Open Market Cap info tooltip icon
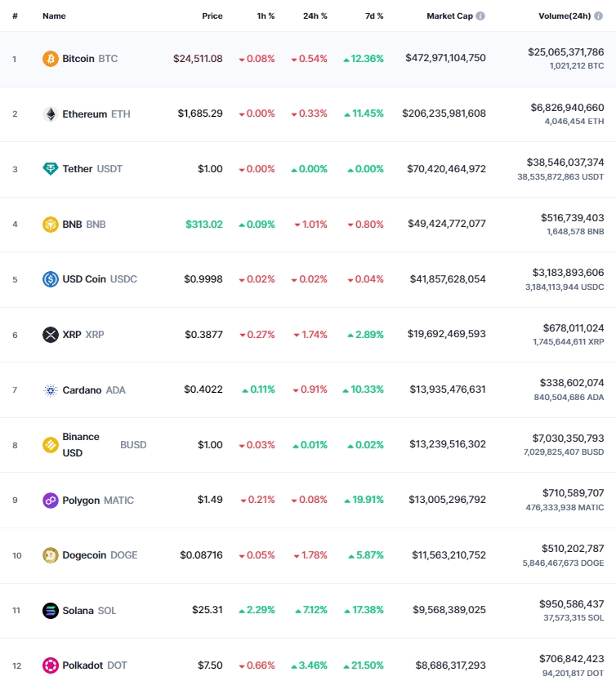616x681 pixels. [x=480, y=16]
